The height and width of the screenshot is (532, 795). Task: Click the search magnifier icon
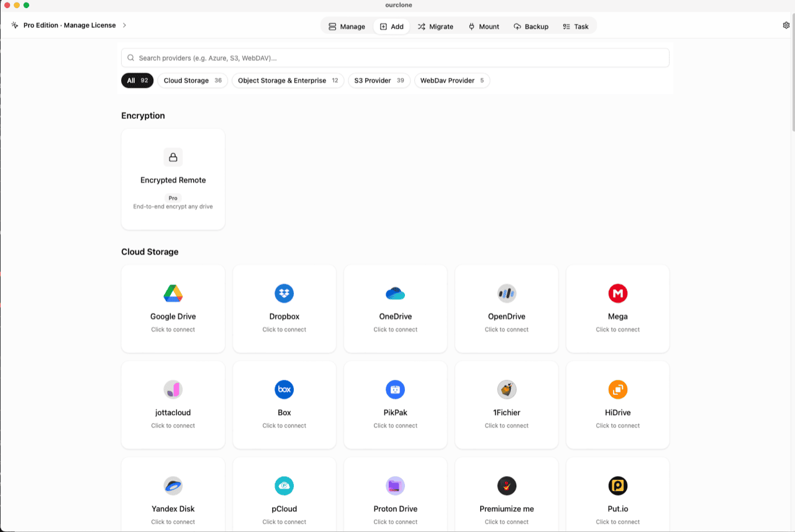(131, 58)
